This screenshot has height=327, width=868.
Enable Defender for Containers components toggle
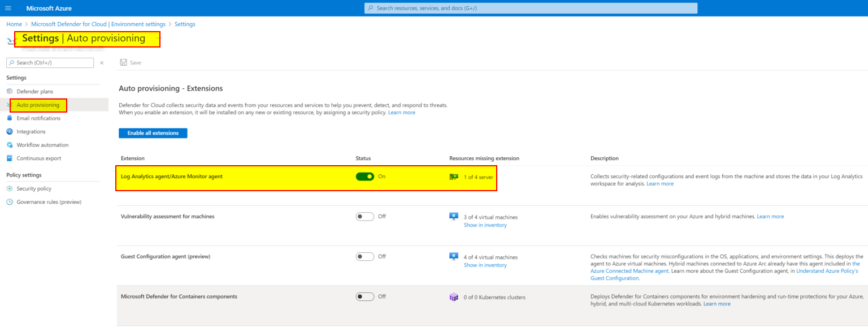[365, 296]
